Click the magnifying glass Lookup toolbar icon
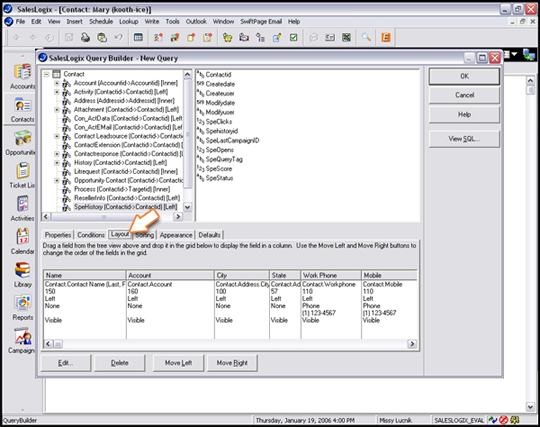 click(366, 37)
